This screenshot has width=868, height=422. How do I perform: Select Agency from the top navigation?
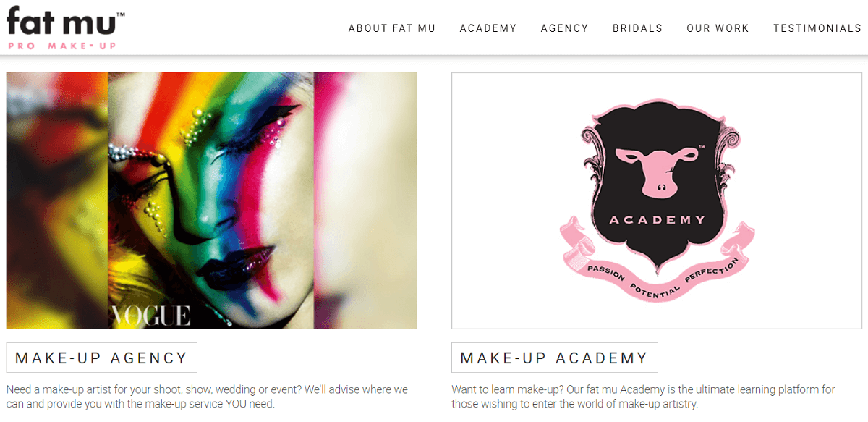tap(565, 28)
